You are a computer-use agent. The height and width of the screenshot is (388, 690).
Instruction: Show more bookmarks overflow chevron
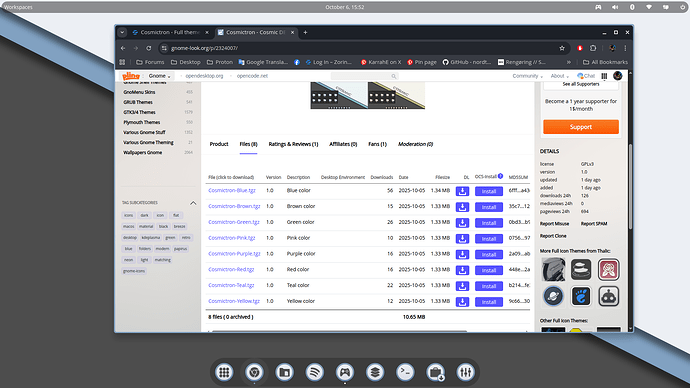coord(569,62)
